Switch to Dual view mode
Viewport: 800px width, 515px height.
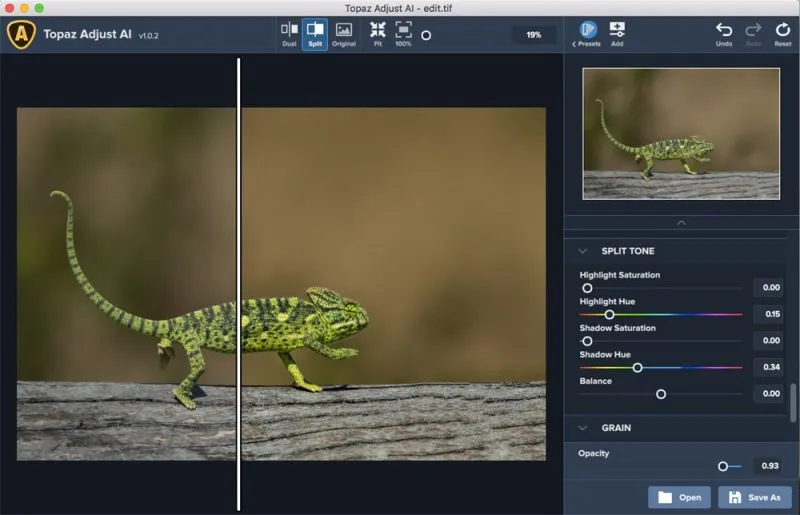[289, 34]
